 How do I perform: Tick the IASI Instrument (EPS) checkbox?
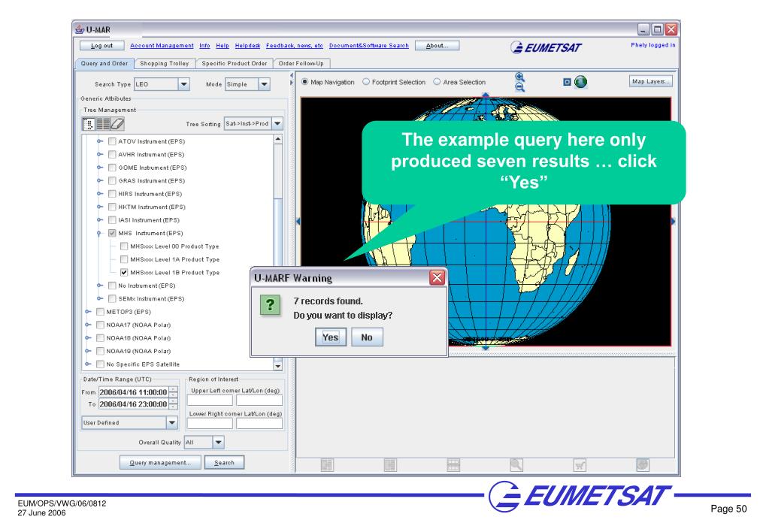coord(112,220)
